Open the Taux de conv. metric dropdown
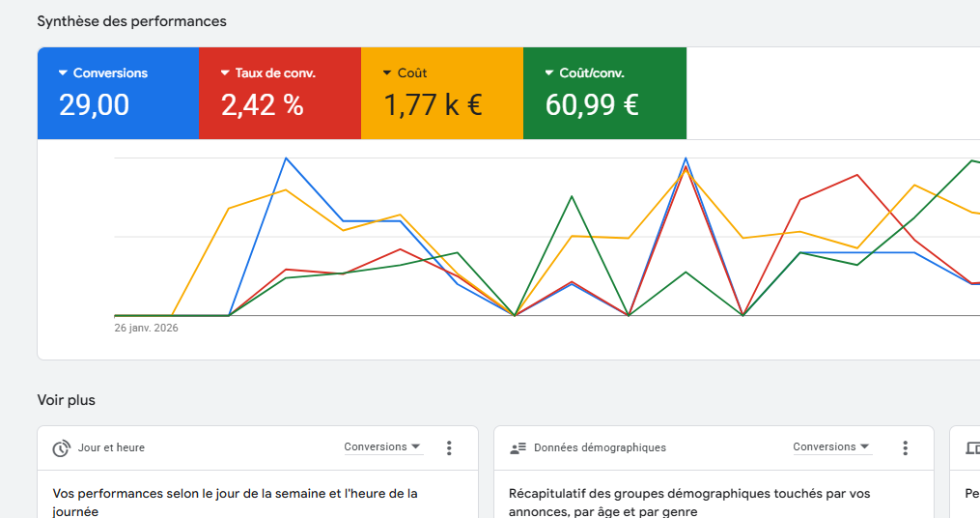 point(268,73)
